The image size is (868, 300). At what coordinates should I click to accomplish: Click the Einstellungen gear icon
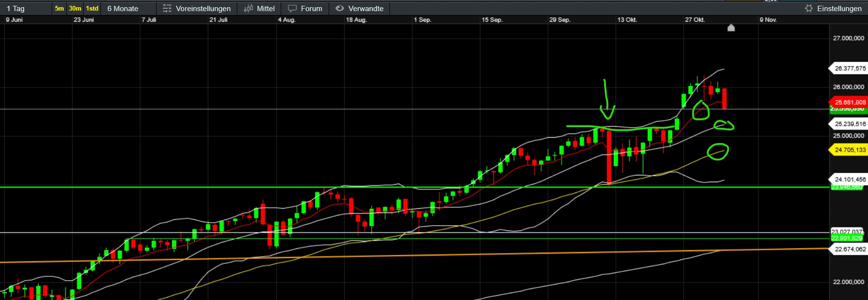[x=809, y=8]
